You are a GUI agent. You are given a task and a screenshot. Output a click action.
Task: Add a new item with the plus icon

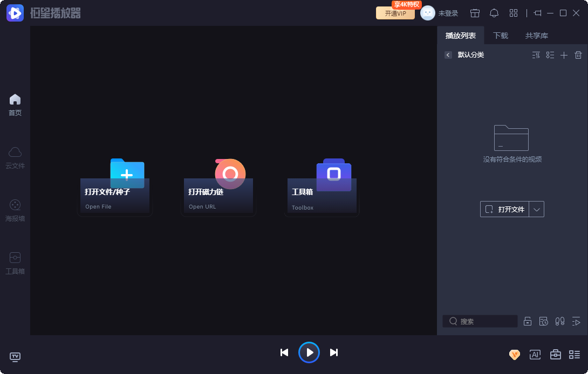coord(564,55)
